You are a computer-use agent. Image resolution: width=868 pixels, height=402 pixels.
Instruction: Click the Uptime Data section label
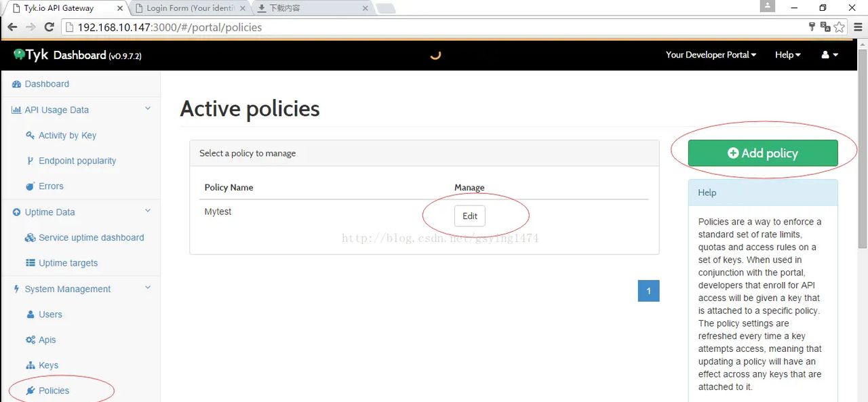[50, 212]
